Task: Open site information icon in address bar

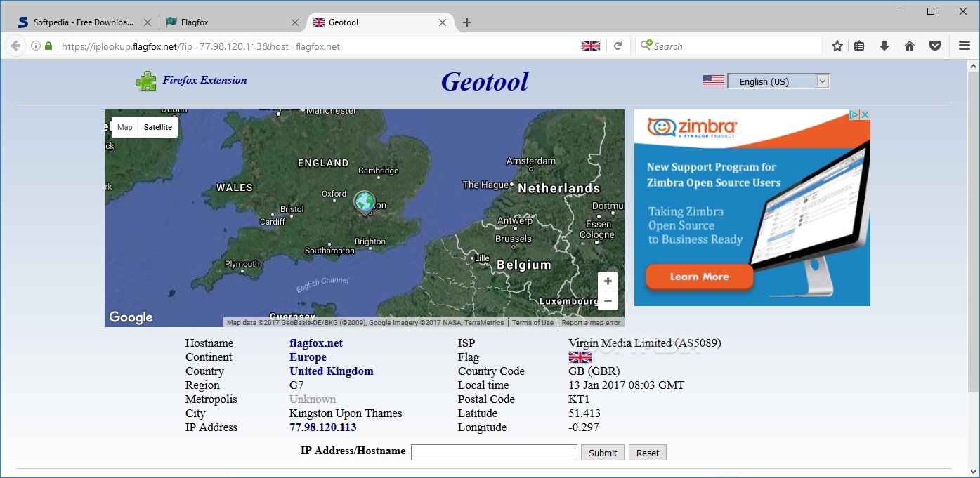Action: point(35,46)
